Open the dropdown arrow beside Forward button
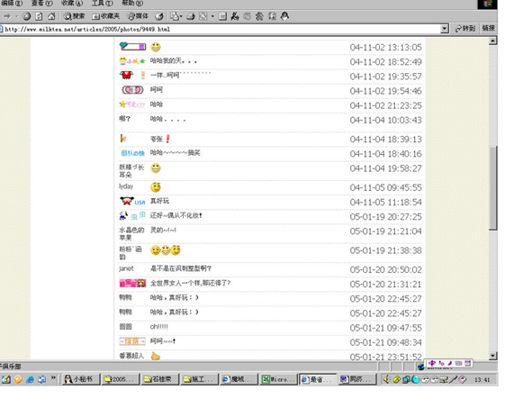532x399 pixels. tap(16, 16)
